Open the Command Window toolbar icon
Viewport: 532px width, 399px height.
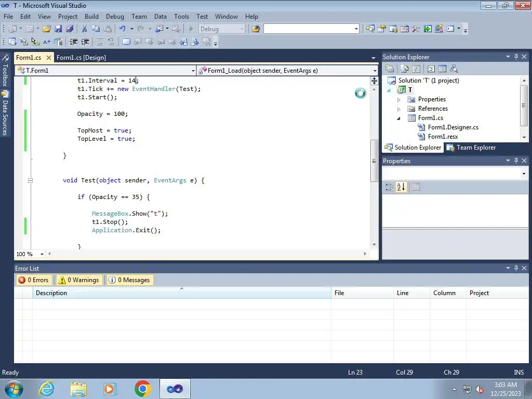point(450,29)
